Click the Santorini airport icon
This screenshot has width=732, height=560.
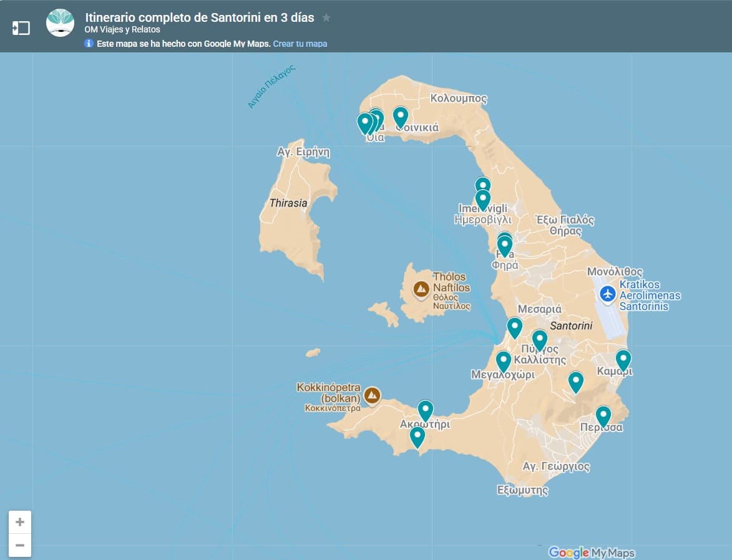click(607, 294)
